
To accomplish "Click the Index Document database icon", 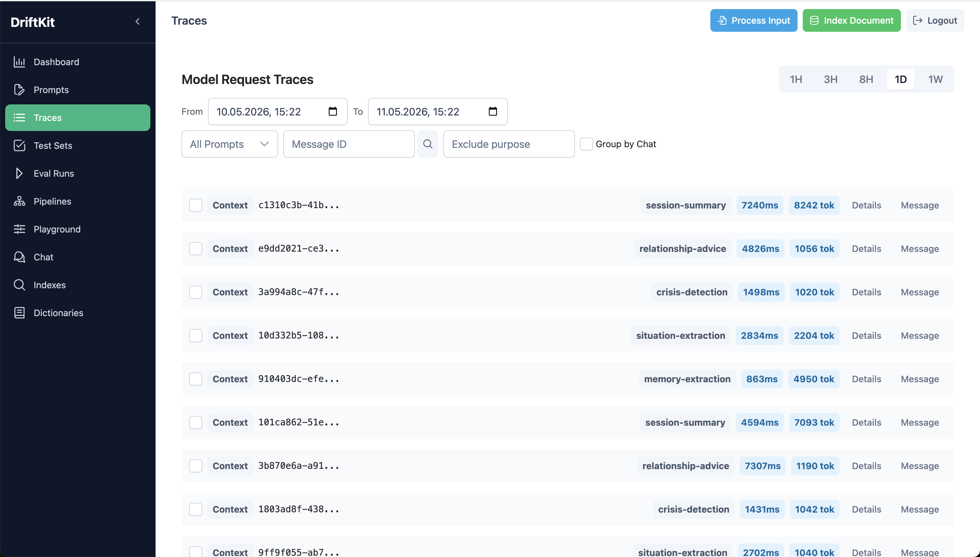I will (x=814, y=21).
